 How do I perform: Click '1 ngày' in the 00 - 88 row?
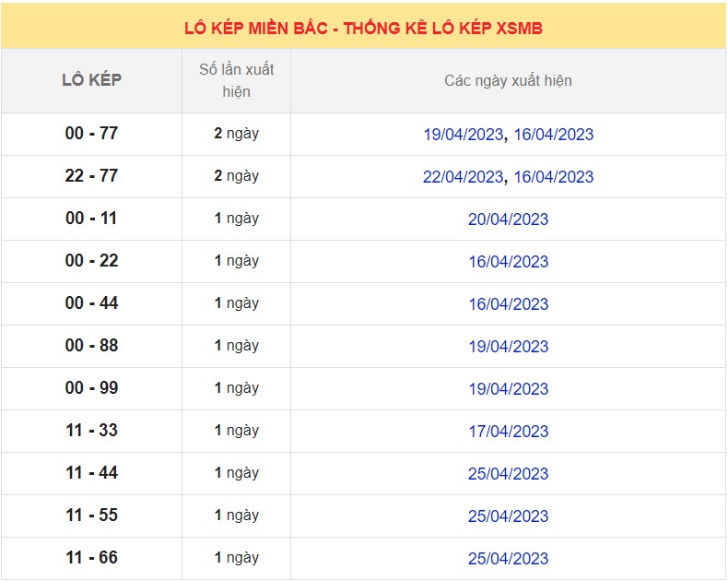pyautogui.click(x=236, y=346)
